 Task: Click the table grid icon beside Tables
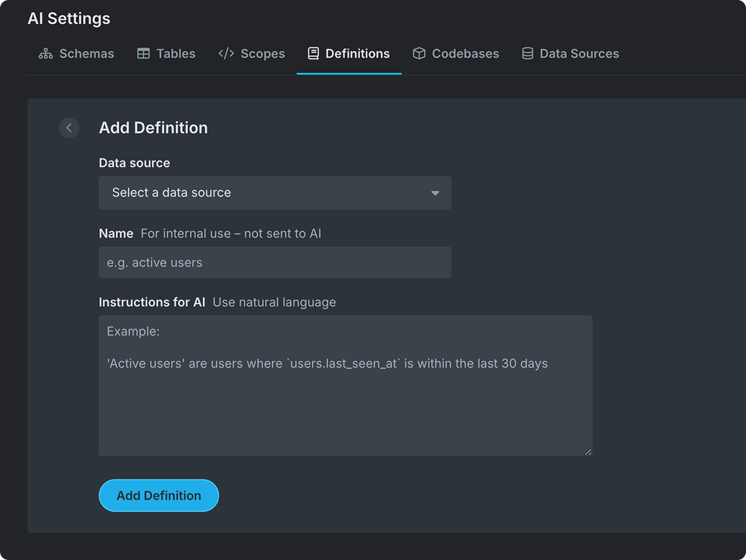[143, 54]
